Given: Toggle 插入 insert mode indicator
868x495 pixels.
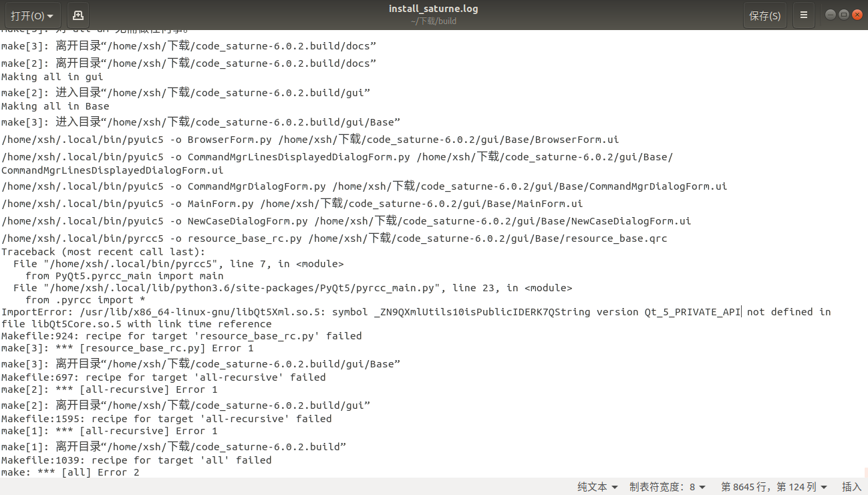Looking at the screenshot, I should pos(851,487).
